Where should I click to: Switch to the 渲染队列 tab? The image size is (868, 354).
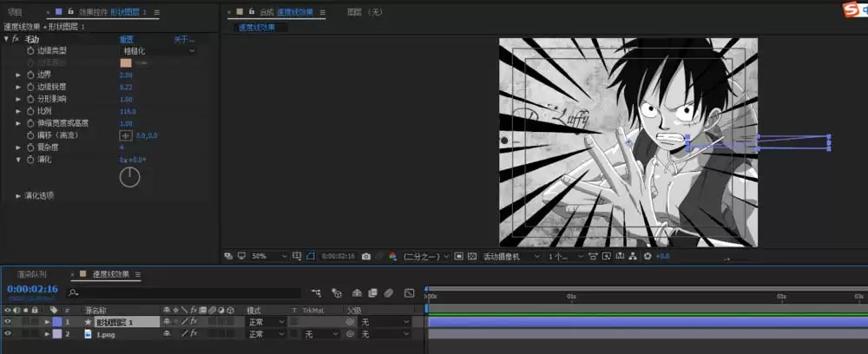tap(31, 274)
